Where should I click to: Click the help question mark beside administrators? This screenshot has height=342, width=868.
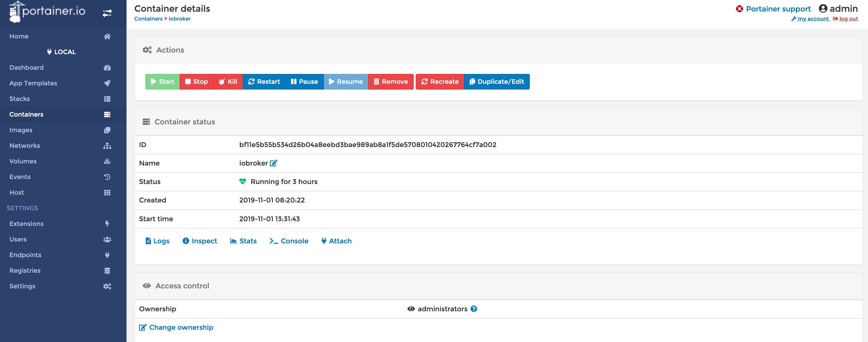[474, 309]
